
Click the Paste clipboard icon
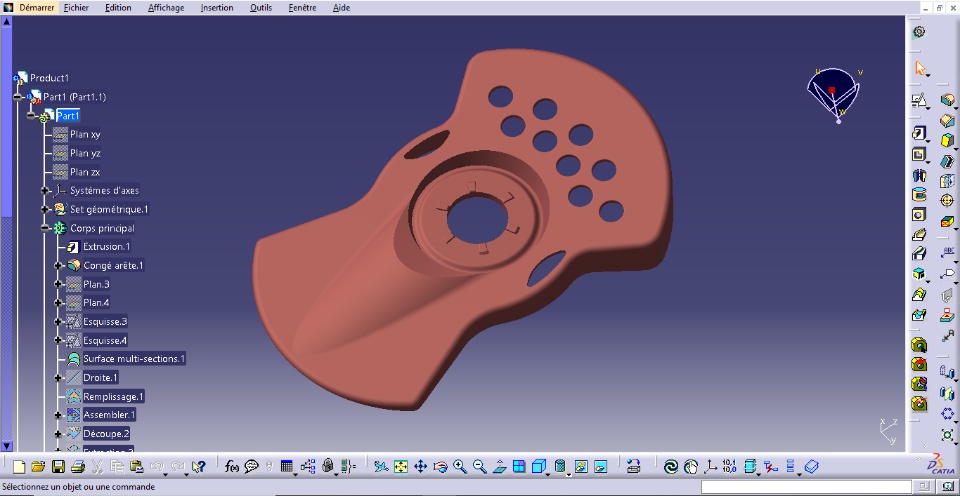click(137, 467)
